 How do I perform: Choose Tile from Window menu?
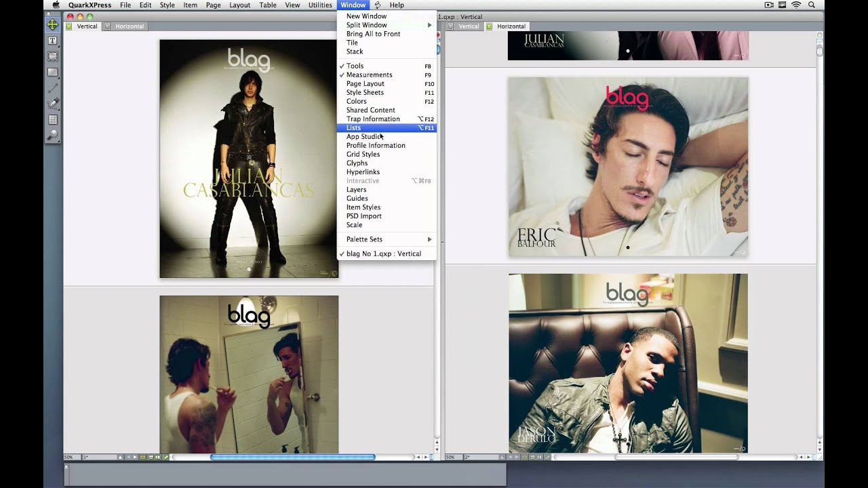387,43
